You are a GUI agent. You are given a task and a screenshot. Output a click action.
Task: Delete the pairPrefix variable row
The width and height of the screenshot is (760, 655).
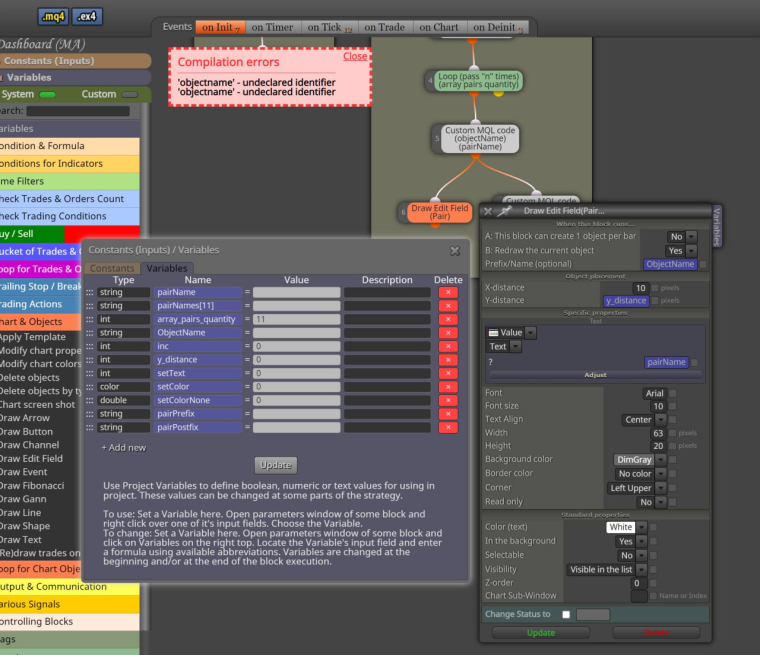(448, 414)
